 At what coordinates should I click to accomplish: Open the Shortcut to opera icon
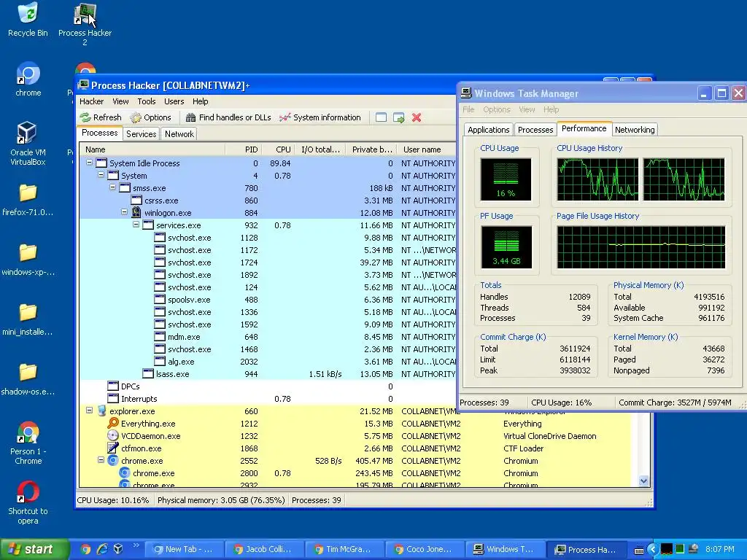point(28,503)
